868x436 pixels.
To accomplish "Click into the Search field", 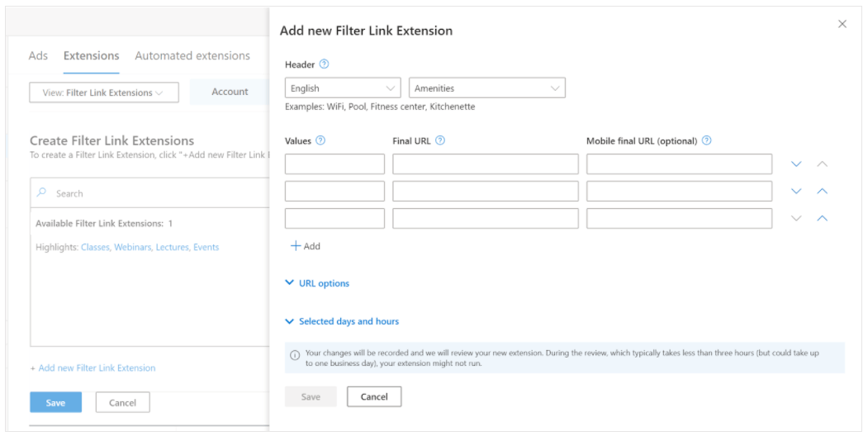I will click(149, 193).
